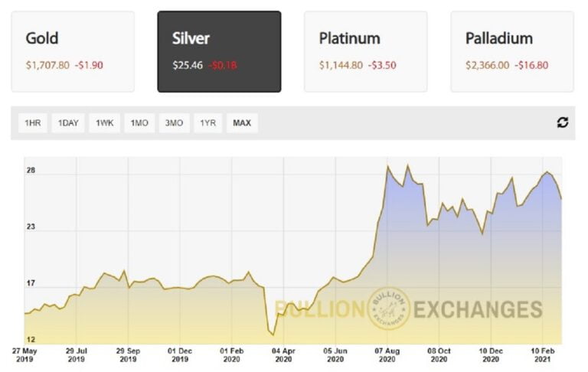Viewport: 588px width, 372px height.
Task: Click the March 2020 price dip
Action: [x=272, y=334]
